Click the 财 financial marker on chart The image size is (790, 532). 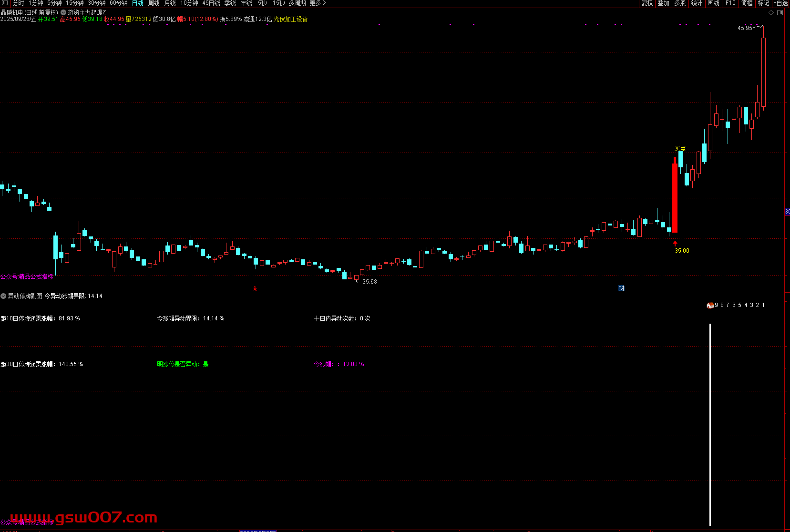tap(621, 288)
